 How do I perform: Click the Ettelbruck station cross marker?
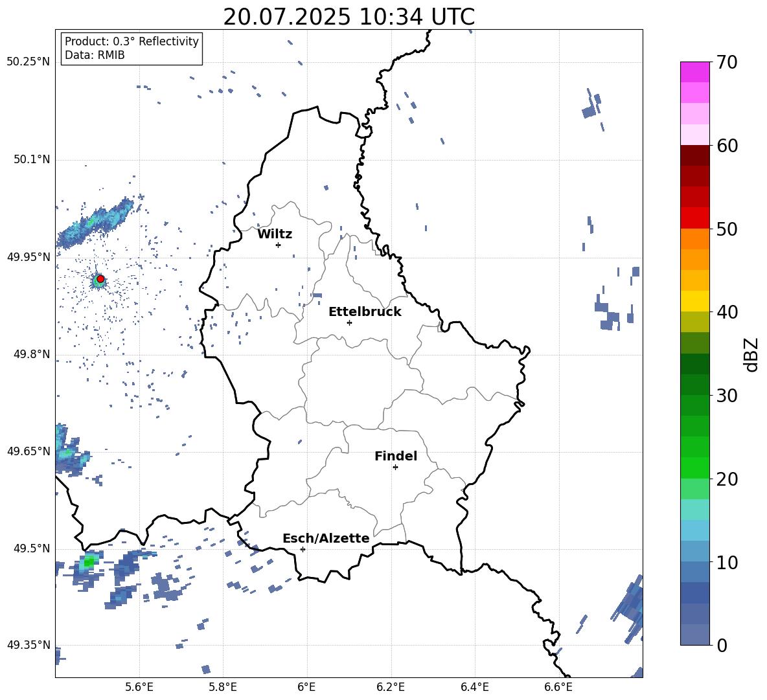tap(349, 322)
